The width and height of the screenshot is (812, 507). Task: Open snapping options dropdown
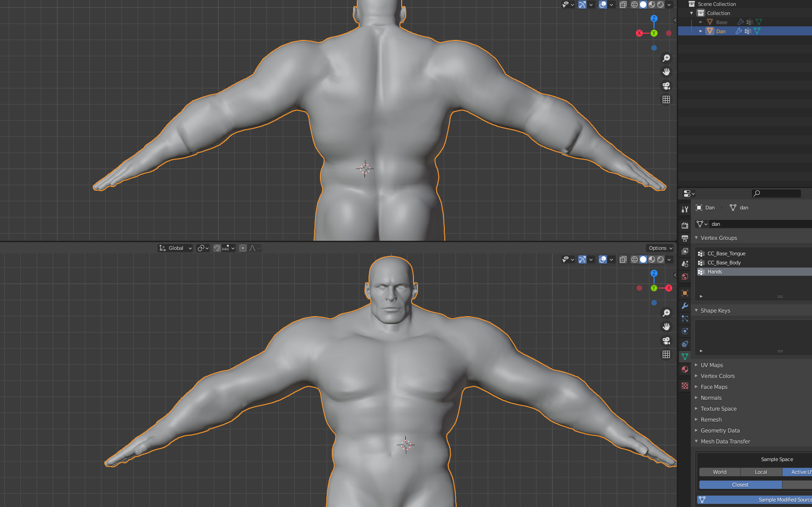[228, 248]
